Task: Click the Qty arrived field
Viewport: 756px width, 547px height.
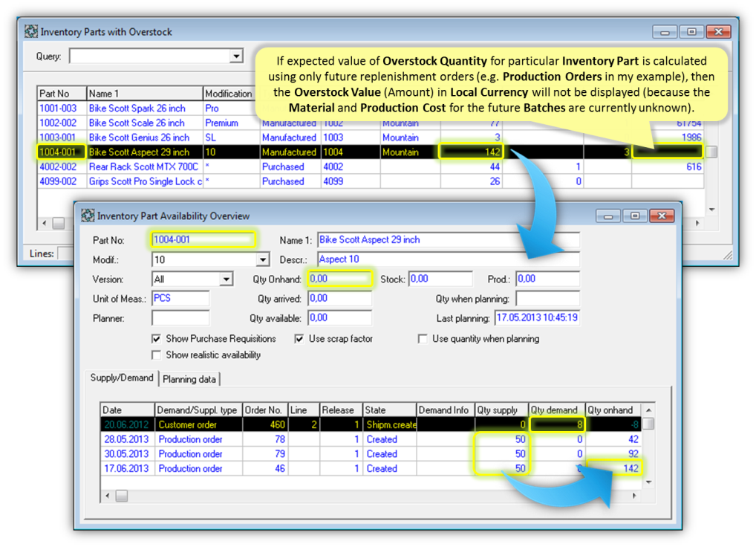Action: 340,299
